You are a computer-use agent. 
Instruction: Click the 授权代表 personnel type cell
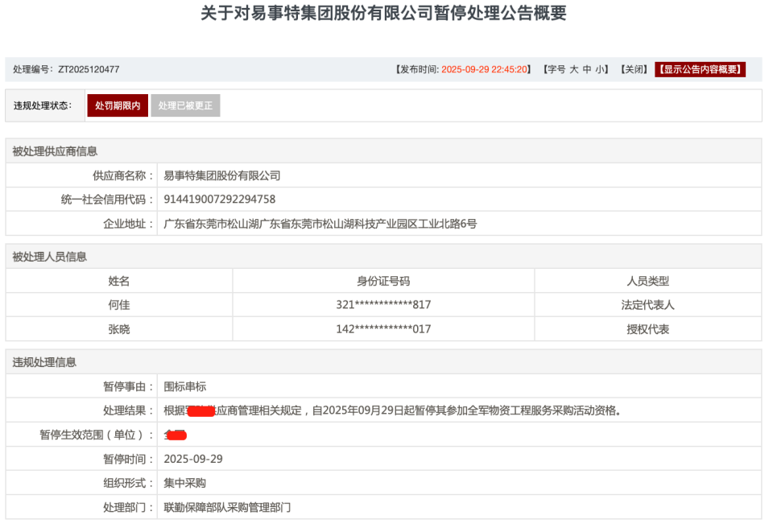click(647, 329)
